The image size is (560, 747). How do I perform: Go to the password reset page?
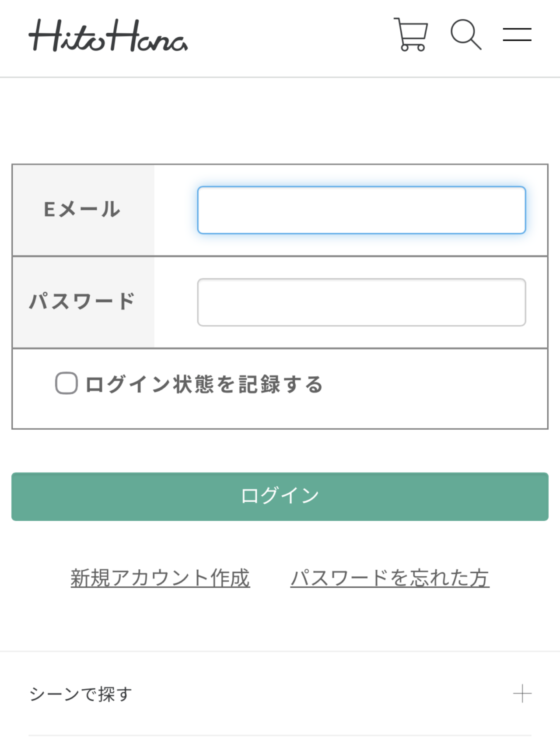pos(389,578)
